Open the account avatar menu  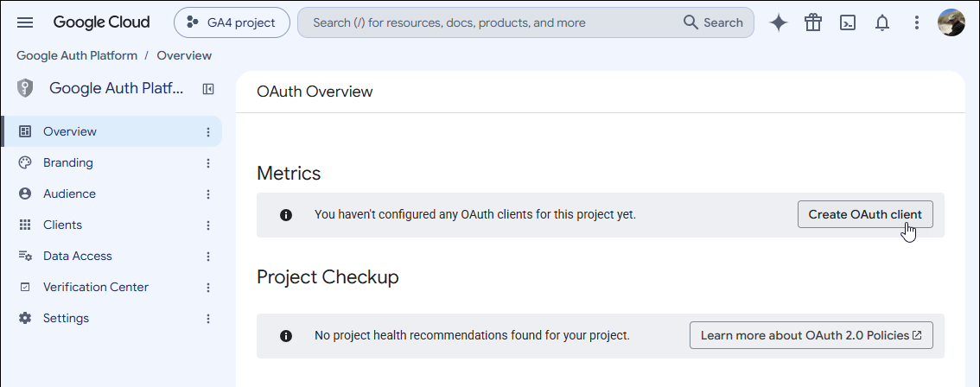pos(951,22)
